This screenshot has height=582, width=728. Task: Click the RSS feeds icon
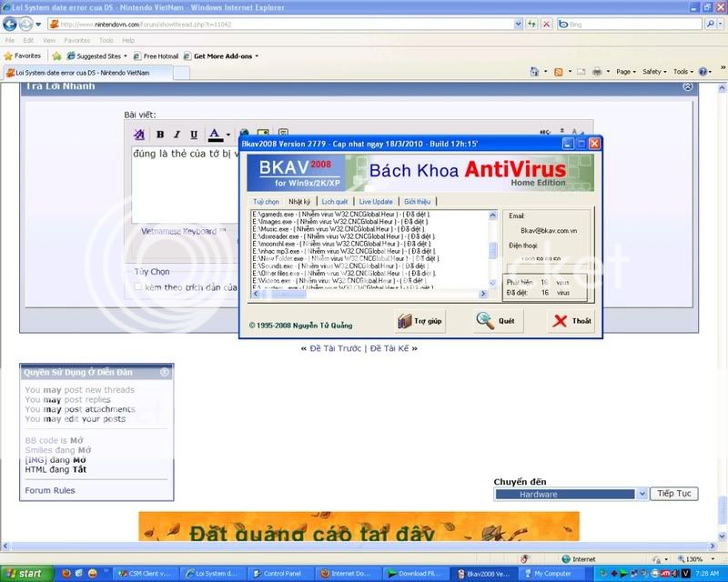(559, 72)
